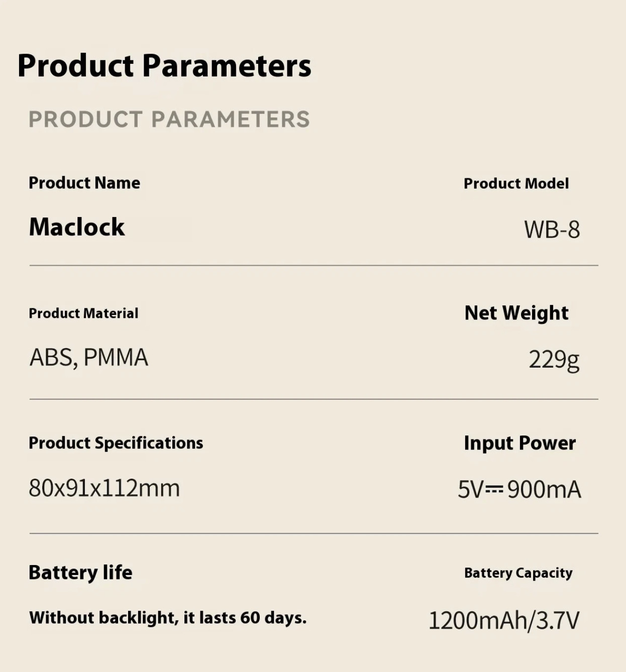Screen dimensions: 626x672
Task: Click the "229g" weight value
Action: 554,360
